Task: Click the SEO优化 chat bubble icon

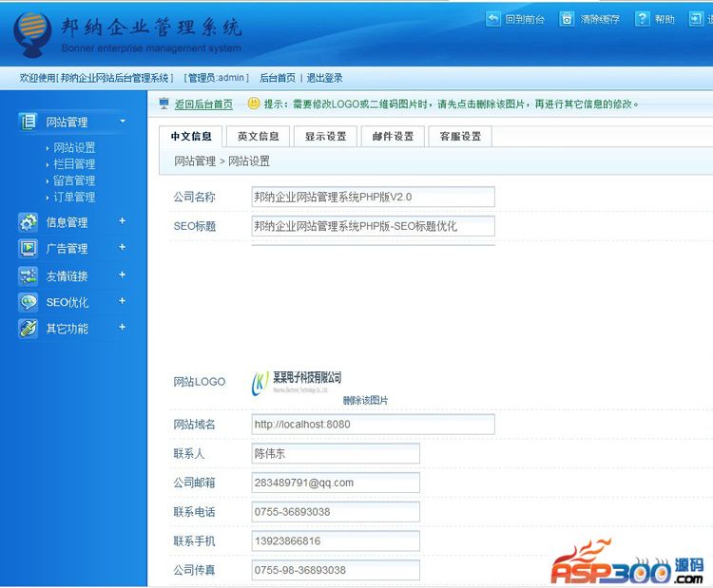Action: 29,302
